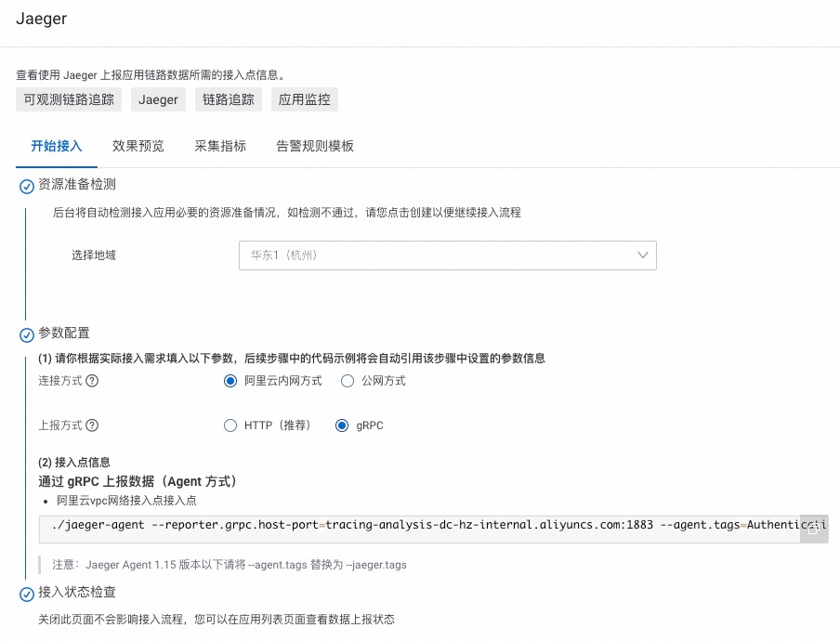This screenshot has width=840, height=641.
Task: Select 阿里云内网方式 radio option
Action: click(x=230, y=381)
